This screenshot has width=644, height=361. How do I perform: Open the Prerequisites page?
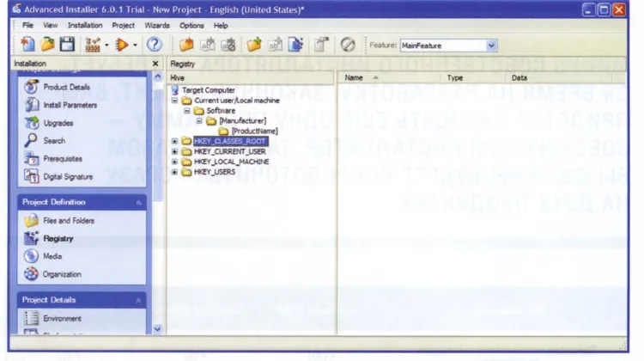53,159
